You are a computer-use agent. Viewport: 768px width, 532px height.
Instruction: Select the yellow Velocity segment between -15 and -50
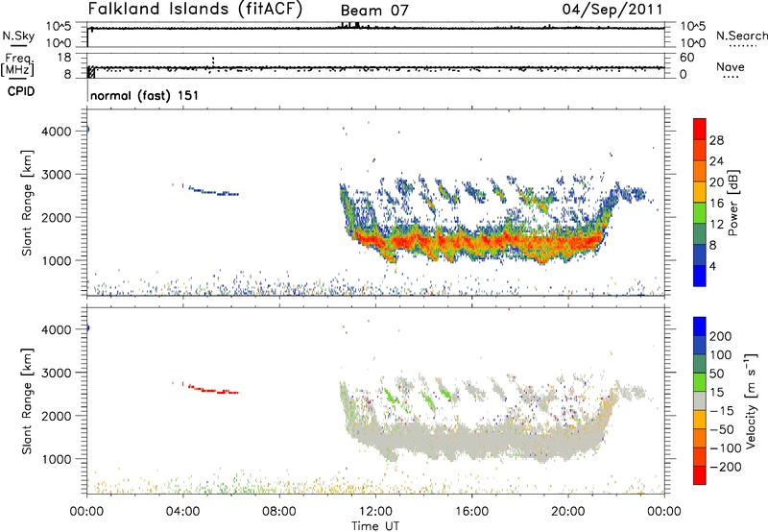[x=700, y=420]
